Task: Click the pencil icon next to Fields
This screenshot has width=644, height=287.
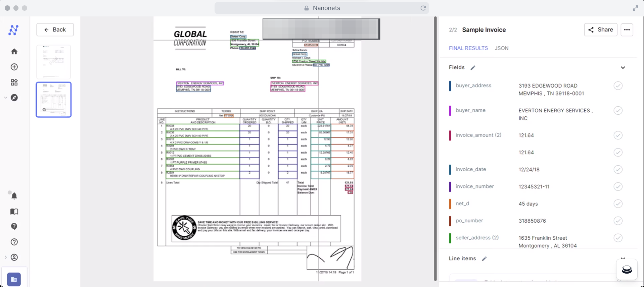Action: coord(473,68)
